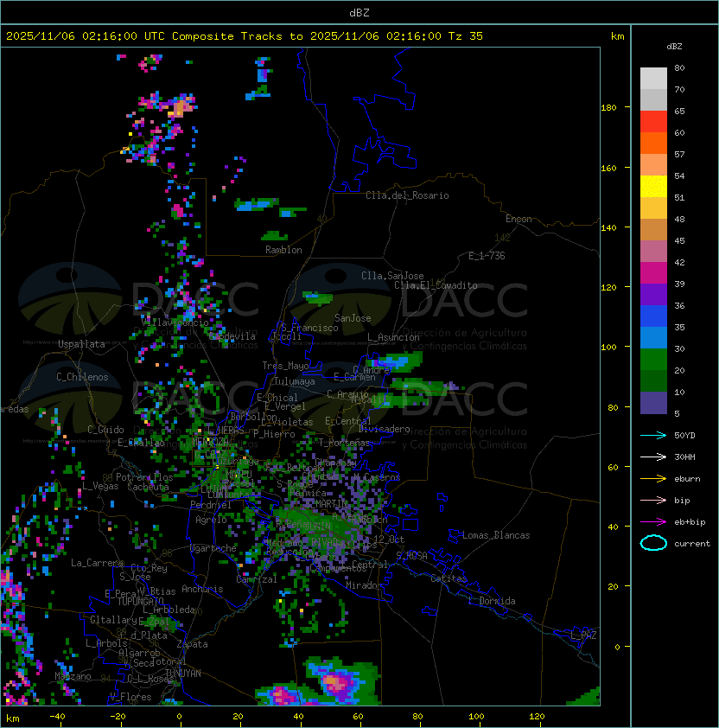Click the 'Potrerillos' place label
The height and width of the screenshot is (728, 719).
[x=144, y=477]
